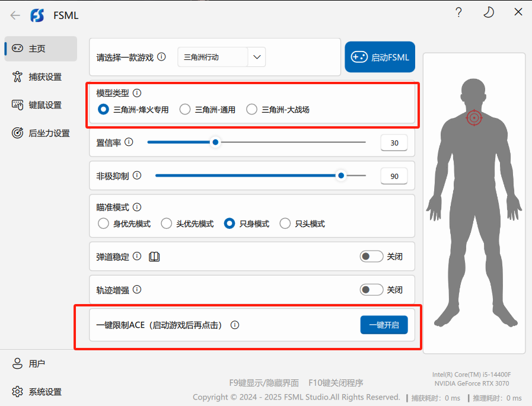Click the red target marker on body figure
Viewport: 532px width, 406px height.
(x=474, y=118)
